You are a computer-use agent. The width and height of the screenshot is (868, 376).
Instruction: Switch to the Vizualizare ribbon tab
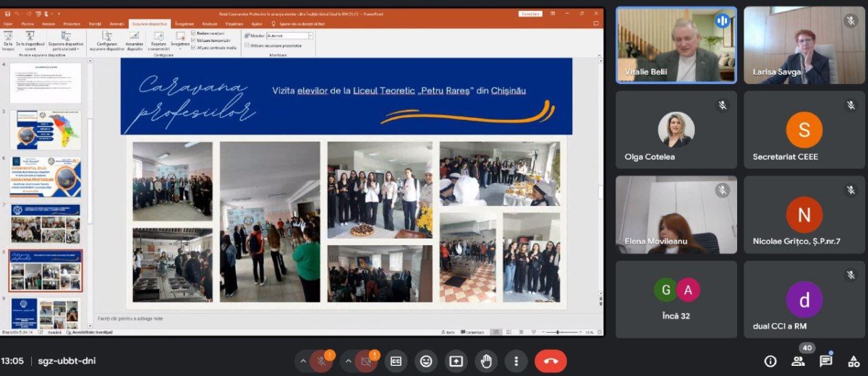pyautogui.click(x=233, y=24)
